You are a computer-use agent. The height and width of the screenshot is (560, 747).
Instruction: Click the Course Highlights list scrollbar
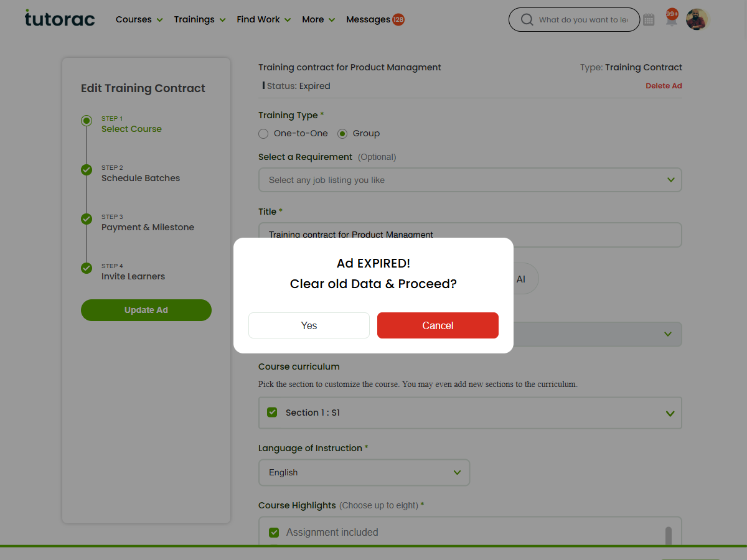[x=669, y=536]
